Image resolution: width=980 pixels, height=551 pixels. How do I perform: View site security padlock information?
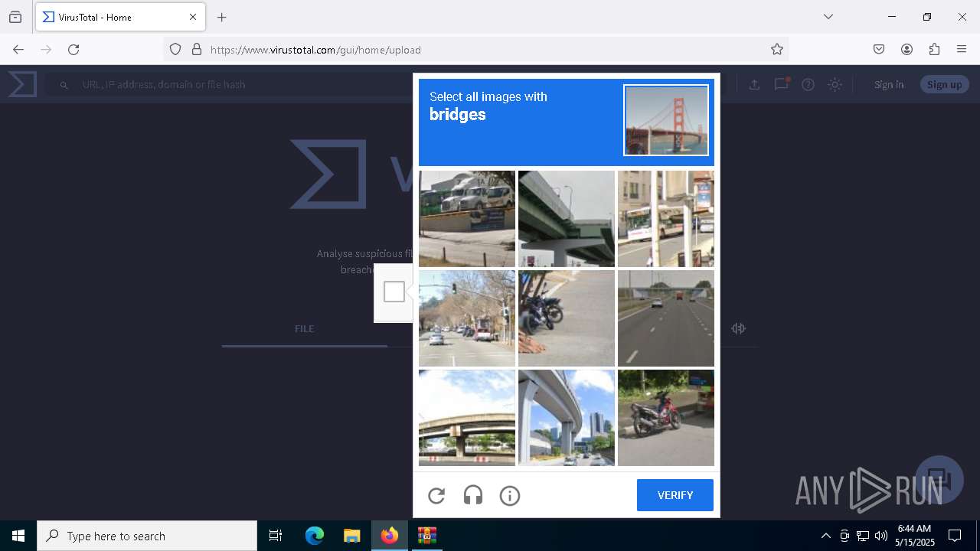click(x=197, y=50)
